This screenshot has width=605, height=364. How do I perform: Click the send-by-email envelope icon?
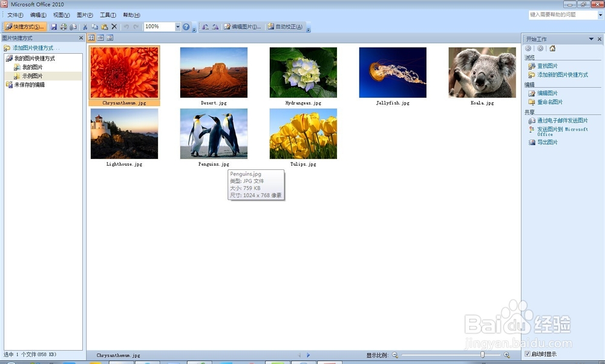(73, 27)
